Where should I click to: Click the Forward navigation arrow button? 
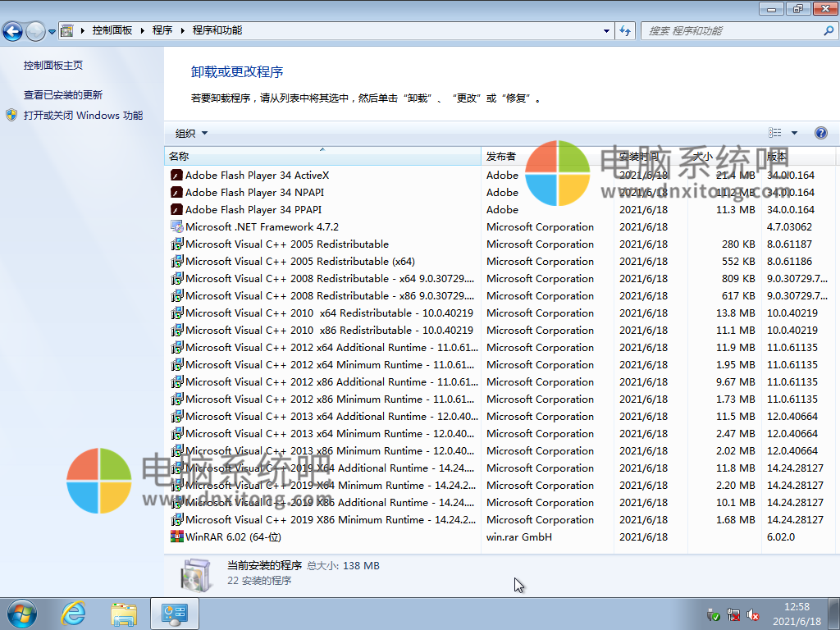[x=36, y=31]
